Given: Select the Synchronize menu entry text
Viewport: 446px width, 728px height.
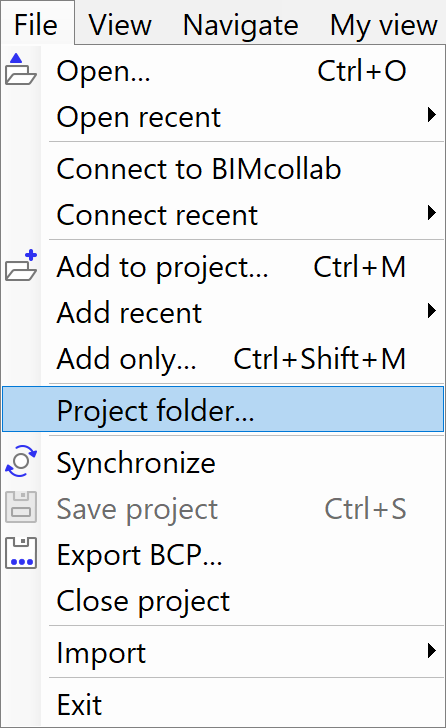Looking at the screenshot, I should point(136,463).
